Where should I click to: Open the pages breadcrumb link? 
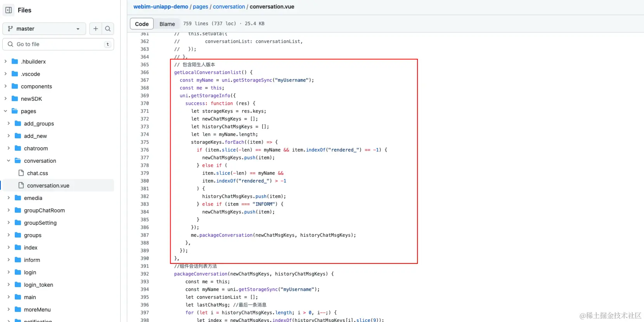point(200,7)
